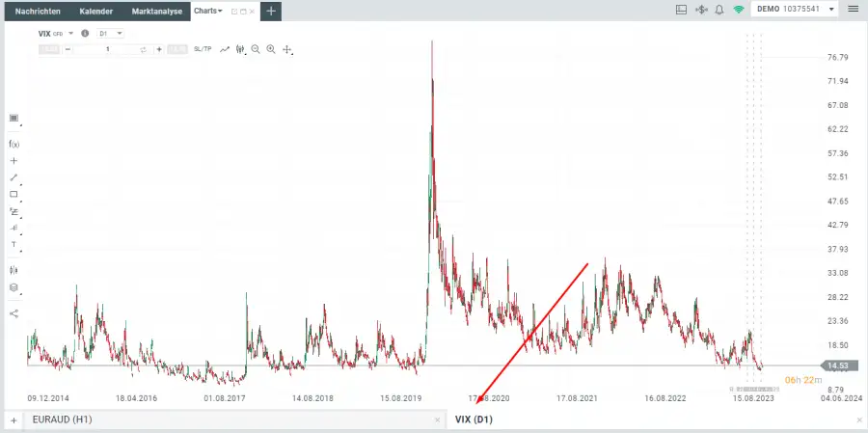
Task: Click the 09.12.2014 date label
Action: [48, 398]
